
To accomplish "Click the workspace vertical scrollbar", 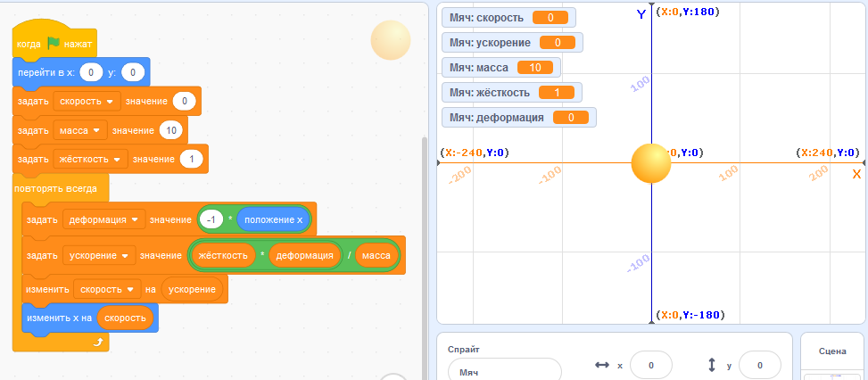I will click(x=424, y=250).
